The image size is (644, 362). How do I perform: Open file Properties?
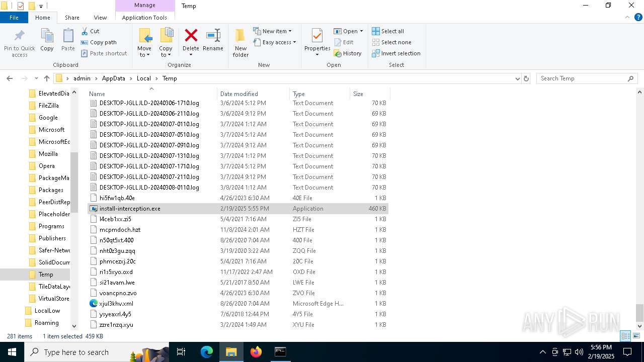click(317, 43)
